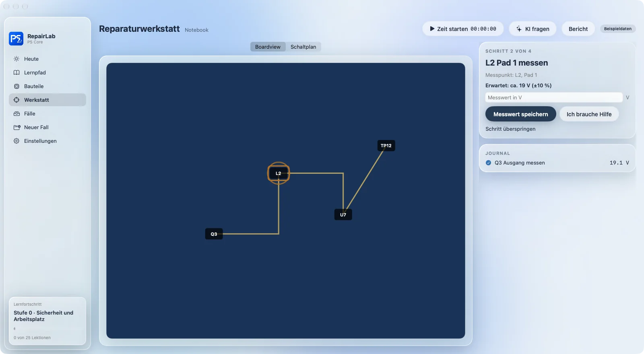Select the Q3 component node
This screenshot has width=644, height=354.
coord(214,234)
